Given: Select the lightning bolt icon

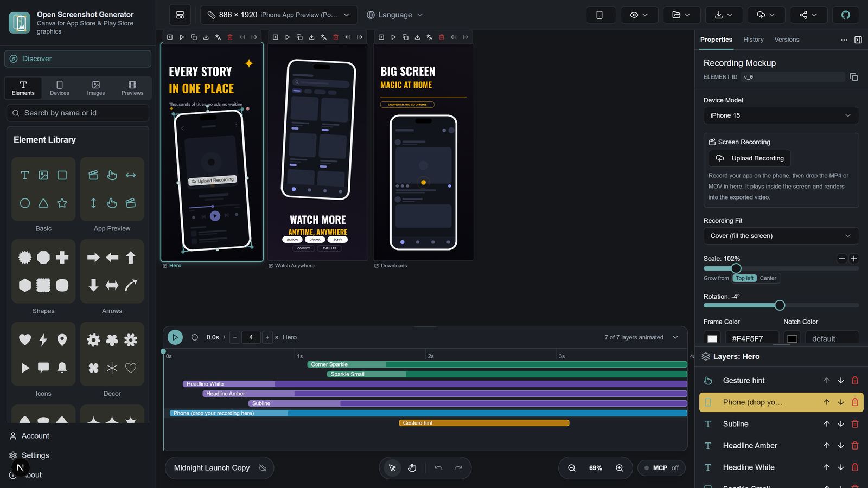Looking at the screenshot, I should [x=43, y=340].
